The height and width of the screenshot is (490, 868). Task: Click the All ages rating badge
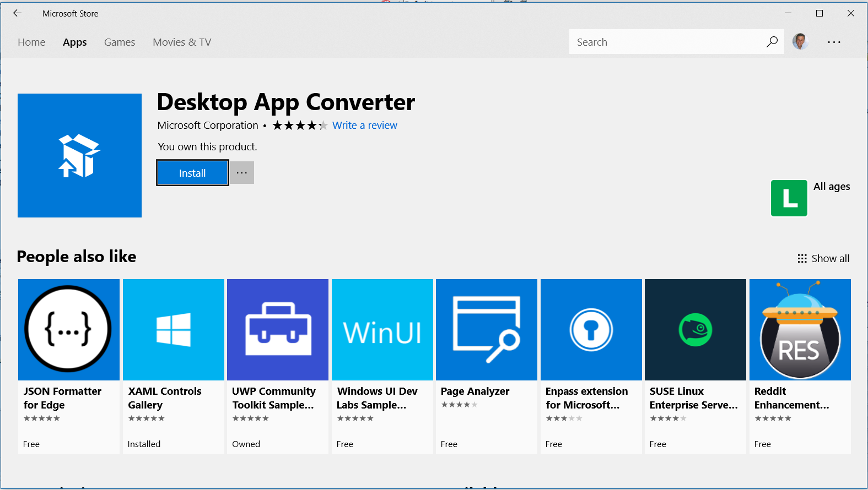pyautogui.click(x=789, y=198)
